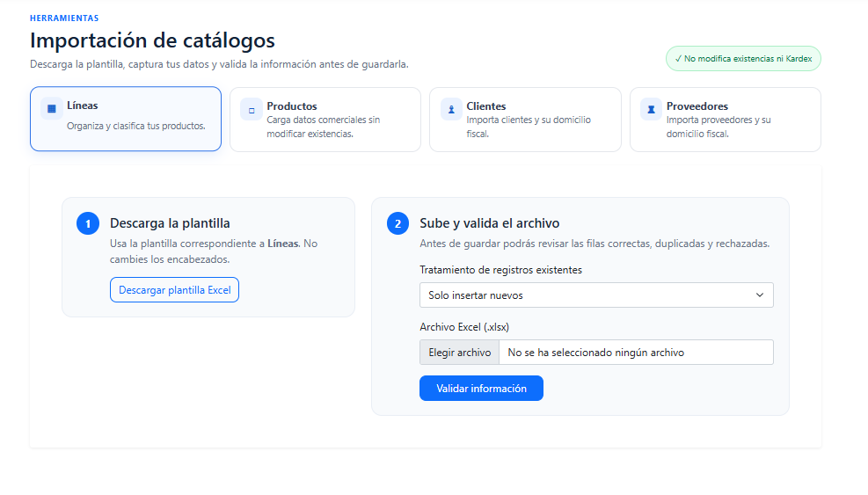Click the Productos box icon
868x495 pixels.
[x=252, y=110]
